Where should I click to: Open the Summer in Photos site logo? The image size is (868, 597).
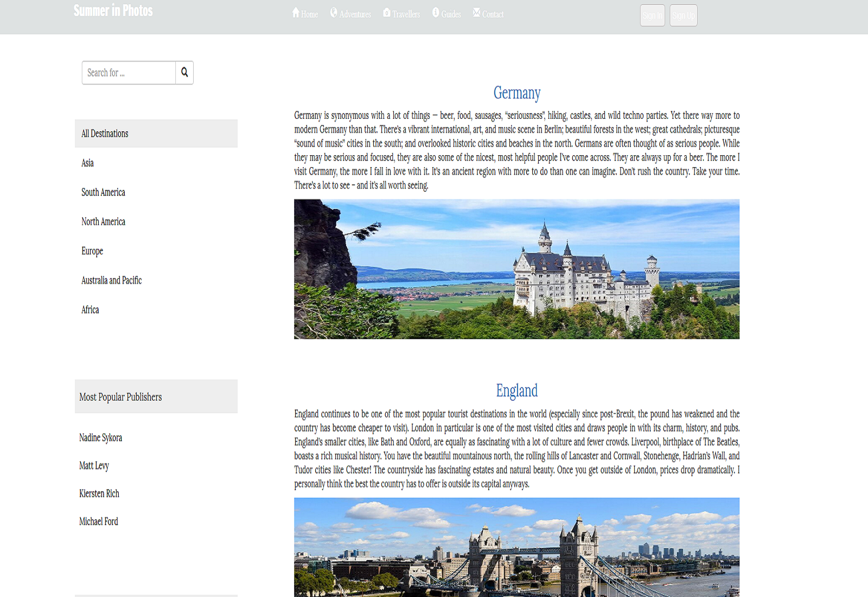(x=113, y=11)
